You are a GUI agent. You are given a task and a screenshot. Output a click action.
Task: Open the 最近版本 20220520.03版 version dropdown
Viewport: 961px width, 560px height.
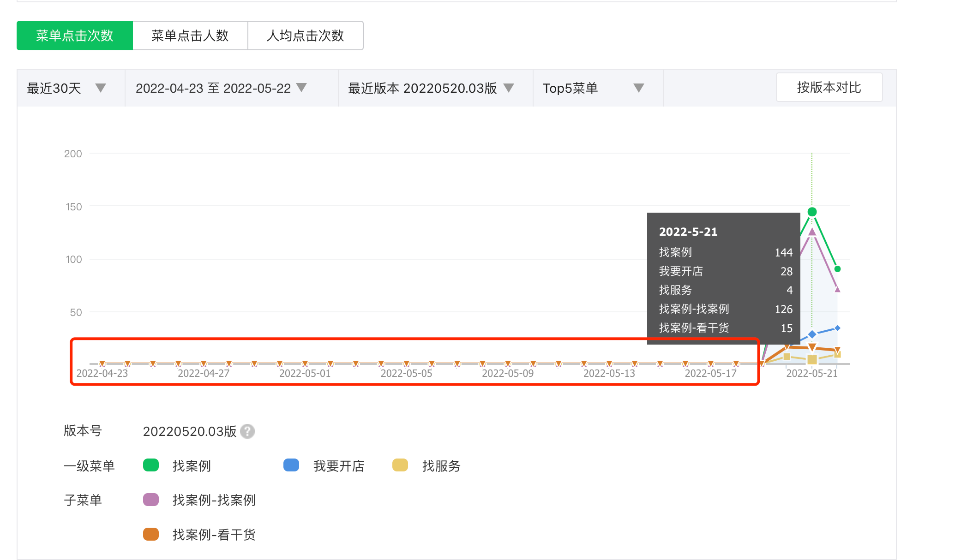508,88
